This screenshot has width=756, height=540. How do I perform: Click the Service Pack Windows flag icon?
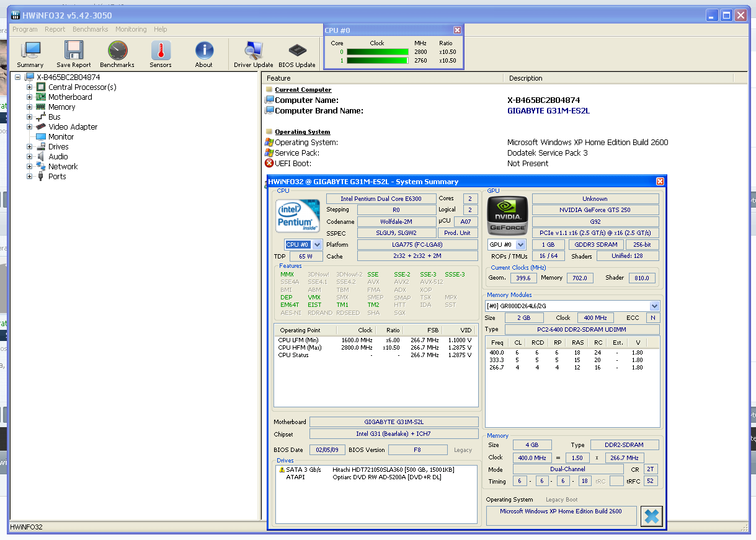click(269, 153)
